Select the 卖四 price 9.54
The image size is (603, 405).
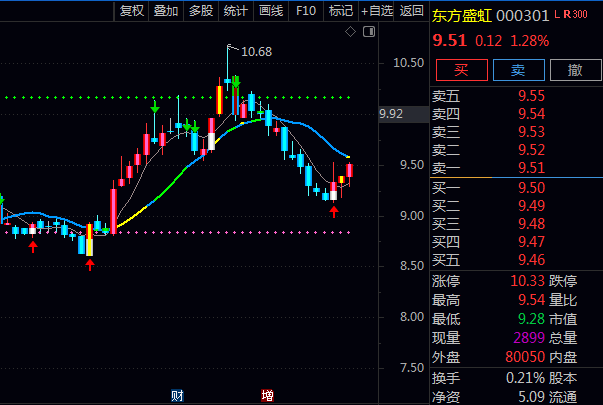point(531,114)
